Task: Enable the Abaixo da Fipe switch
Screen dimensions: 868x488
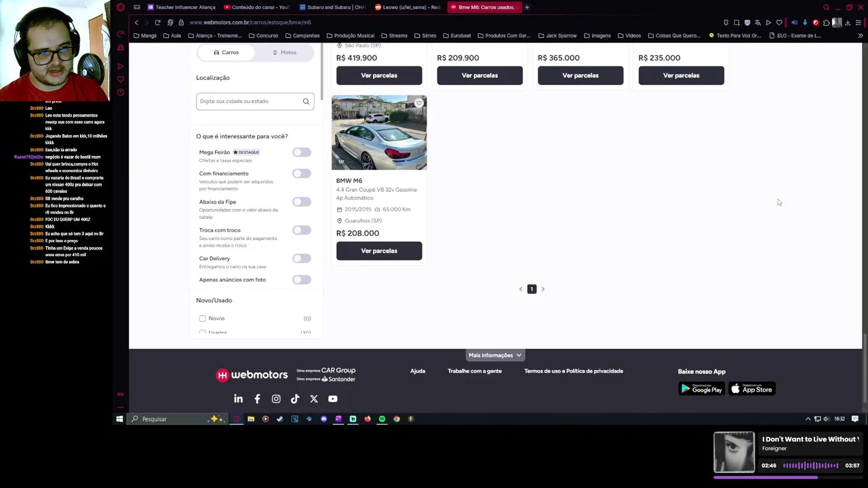Action: (302, 202)
